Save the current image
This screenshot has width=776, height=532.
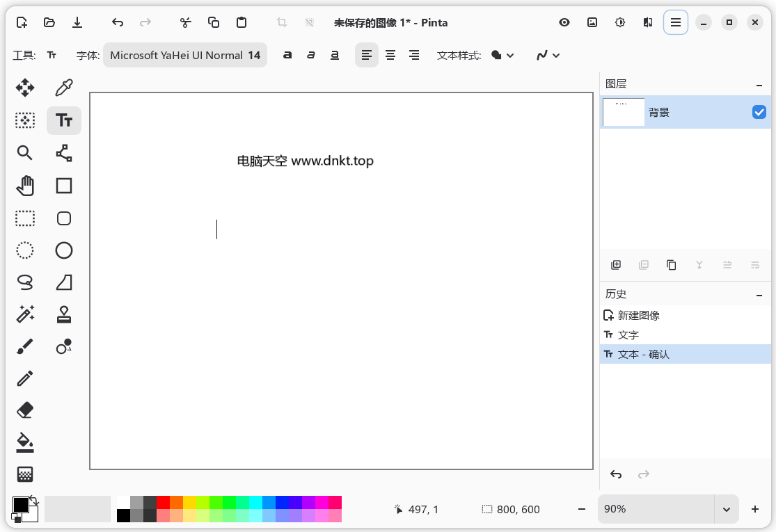[77, 22]
